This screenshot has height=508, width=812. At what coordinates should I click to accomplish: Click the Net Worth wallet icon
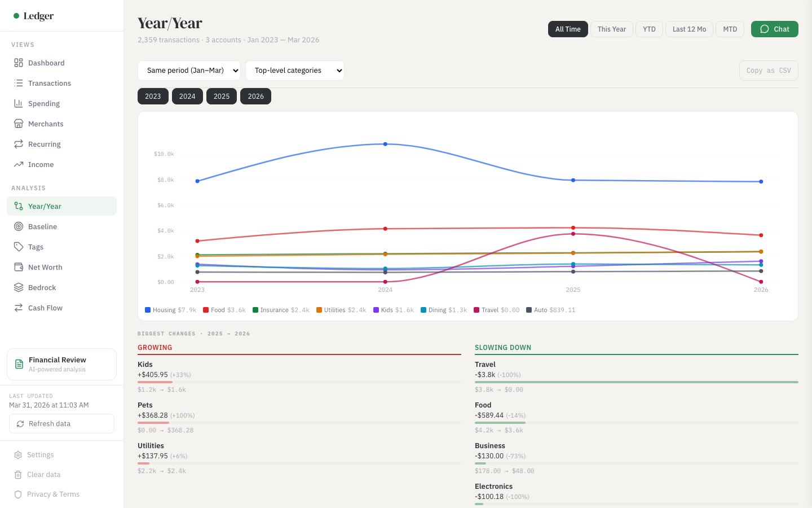click(x=19, y=267)
